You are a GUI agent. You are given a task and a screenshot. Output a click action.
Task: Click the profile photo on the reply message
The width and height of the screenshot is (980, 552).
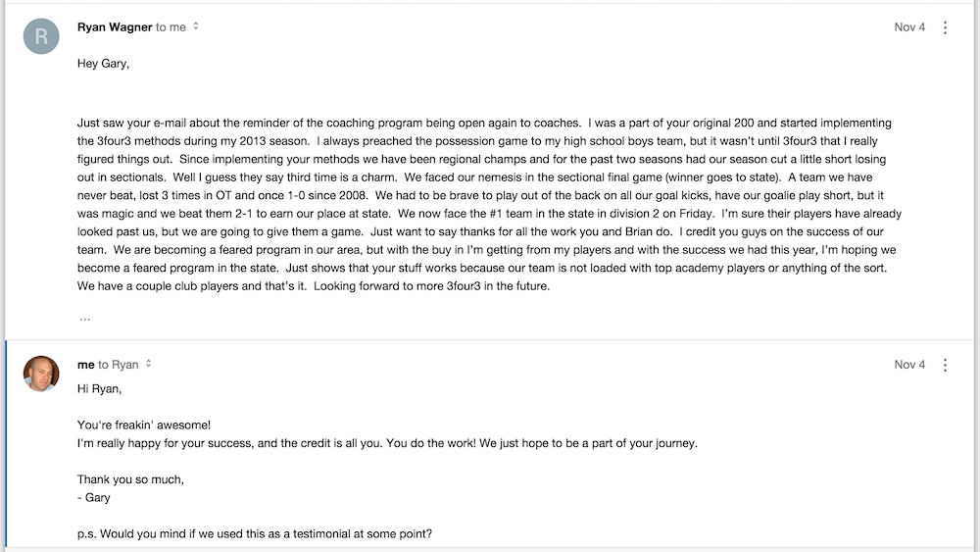(41, 374)
